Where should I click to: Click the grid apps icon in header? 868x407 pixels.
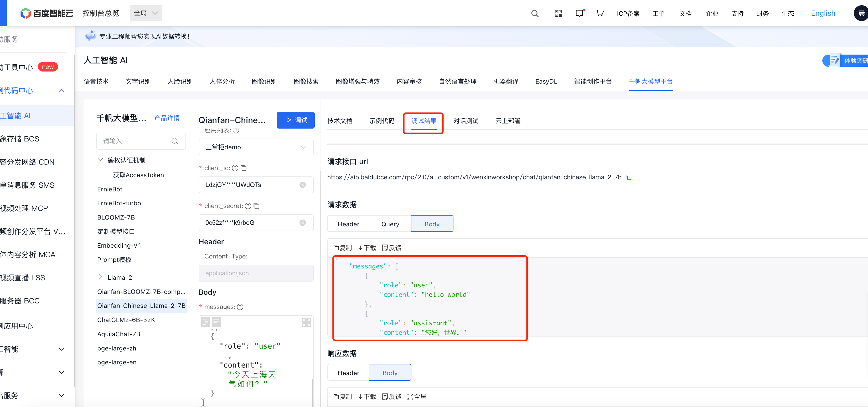point(558,13)
